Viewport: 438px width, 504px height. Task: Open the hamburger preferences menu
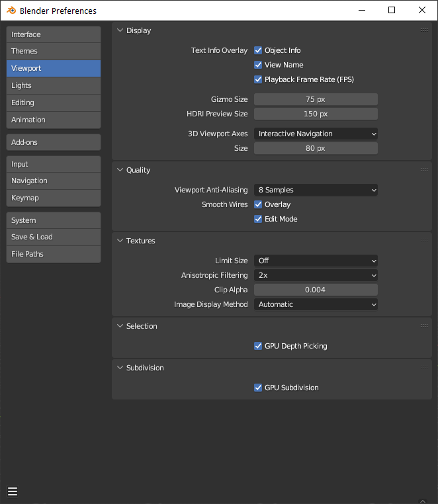[x=13, y=491]
